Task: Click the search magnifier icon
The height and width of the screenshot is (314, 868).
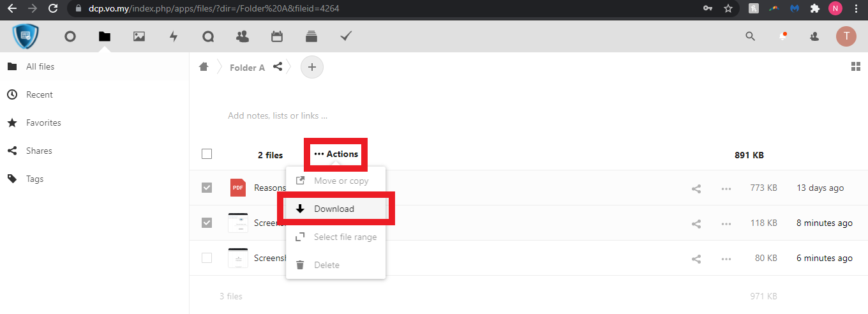Action: 751,36
